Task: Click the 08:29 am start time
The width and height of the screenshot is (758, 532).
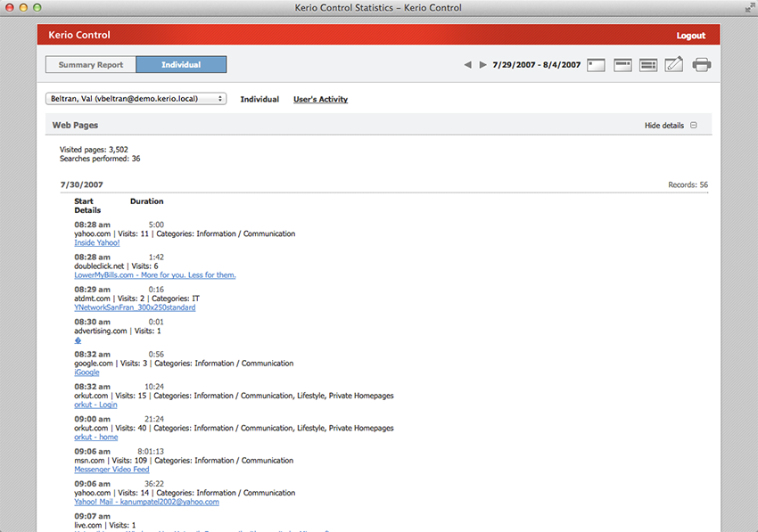Action: tap(93, 290)
